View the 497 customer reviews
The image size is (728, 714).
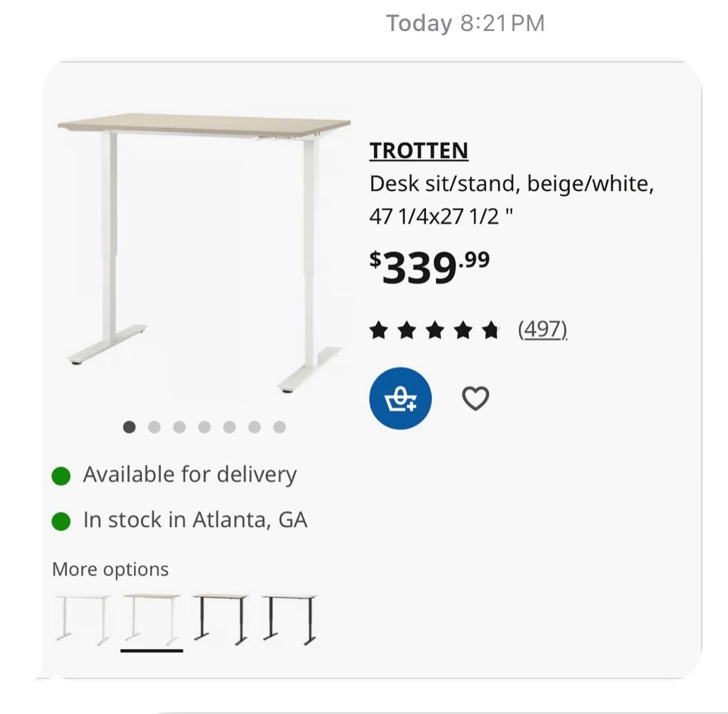(x=542, y=329)
